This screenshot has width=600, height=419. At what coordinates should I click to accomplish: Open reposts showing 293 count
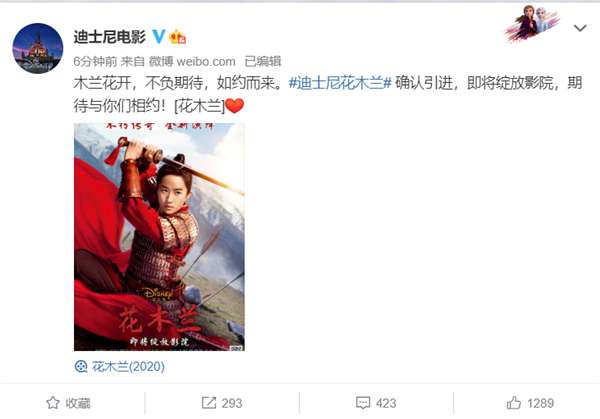point(222,403)
